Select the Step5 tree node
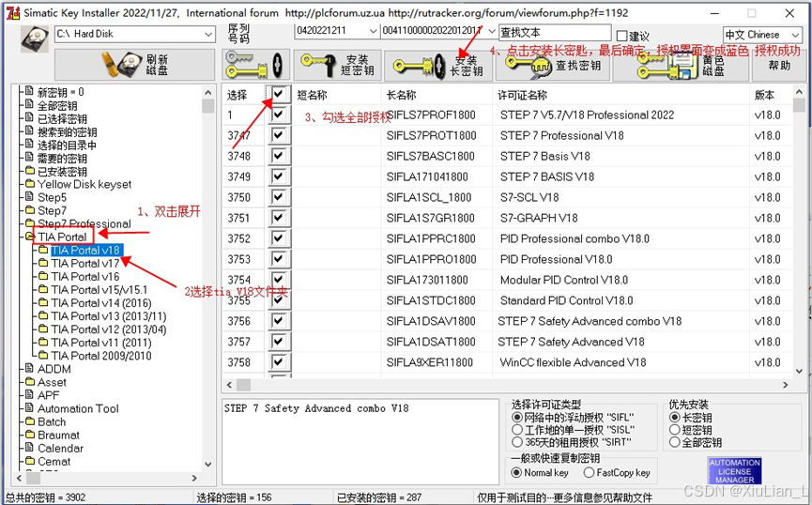 coord(52,197)
